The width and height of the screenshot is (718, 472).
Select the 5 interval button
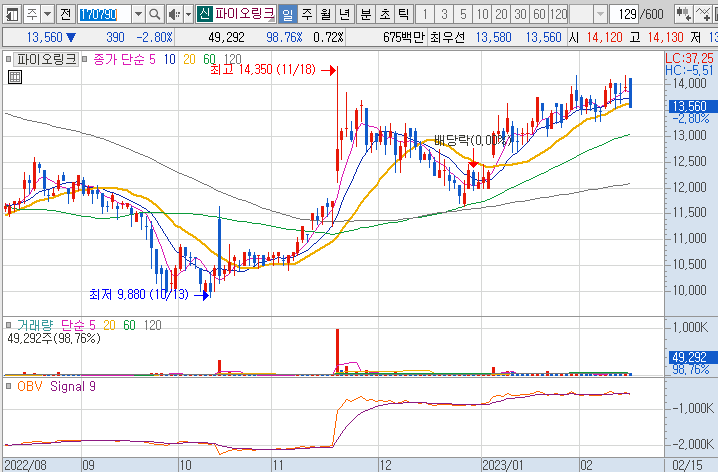(463, 14)
